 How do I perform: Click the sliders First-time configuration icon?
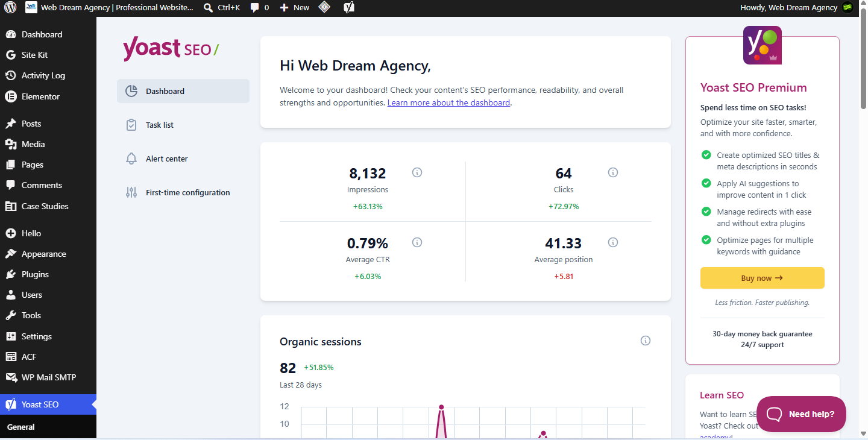pos(131,192)
